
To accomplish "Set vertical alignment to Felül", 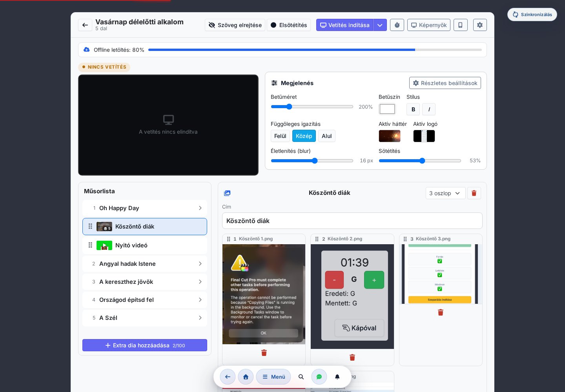I will coord(280,136).
